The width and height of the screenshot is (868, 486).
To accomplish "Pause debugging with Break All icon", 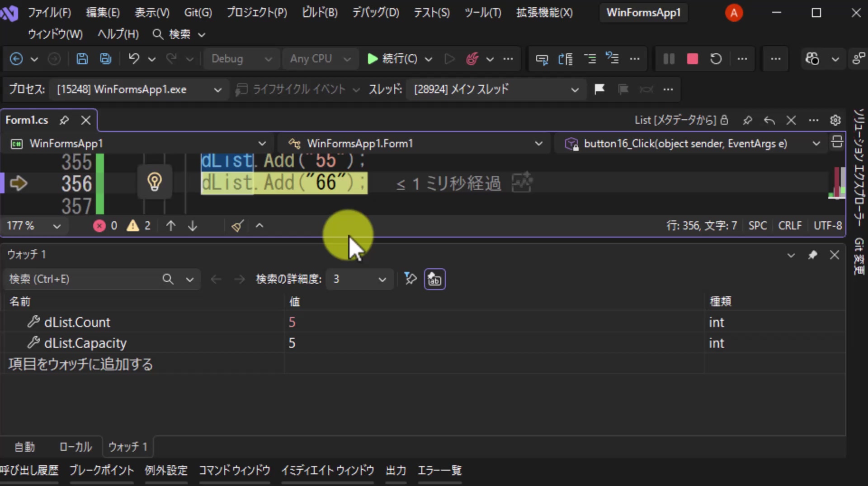I will coord(669,59).
